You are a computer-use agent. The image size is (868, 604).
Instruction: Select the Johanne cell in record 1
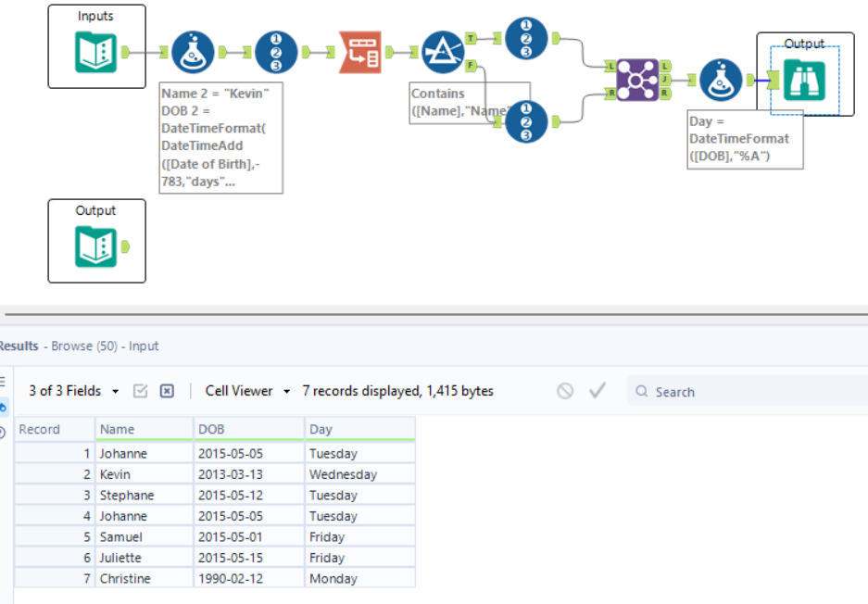click(144, 453)
